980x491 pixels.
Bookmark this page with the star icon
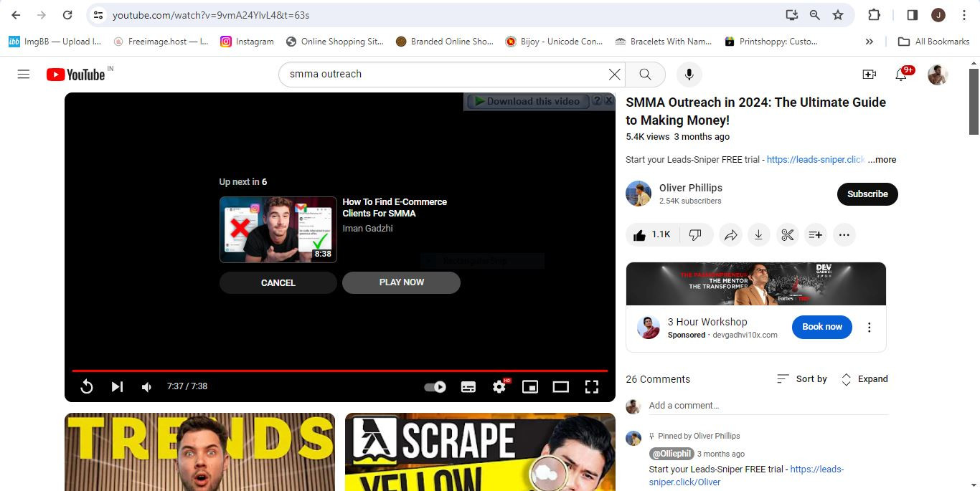coord(837,14)
